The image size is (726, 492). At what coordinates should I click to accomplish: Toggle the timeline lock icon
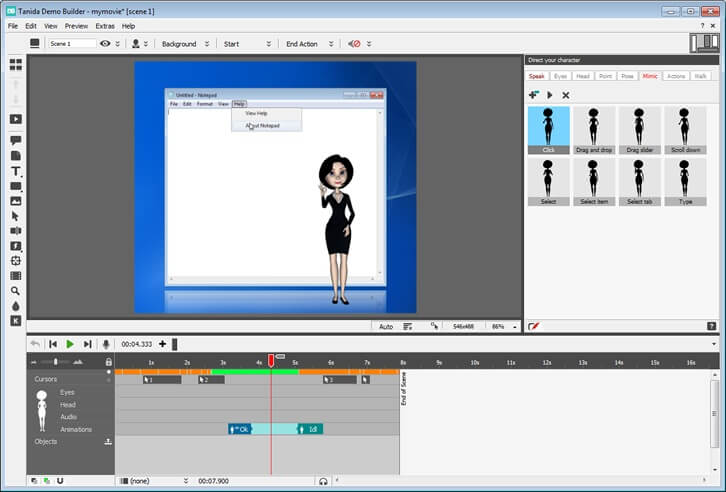108,361
